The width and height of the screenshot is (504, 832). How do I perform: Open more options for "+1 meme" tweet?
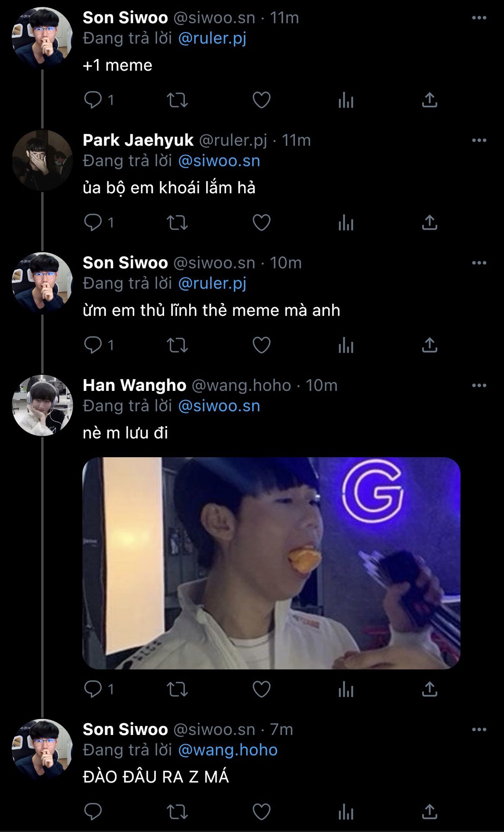[x=479, y=18]
